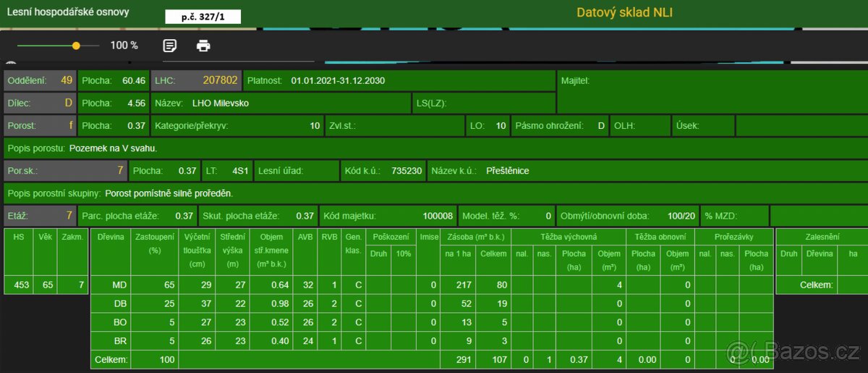The height and width of the screenshot is (373, 868).
Task: Click the empty Majitel owner field
Action: coord(712,91)
